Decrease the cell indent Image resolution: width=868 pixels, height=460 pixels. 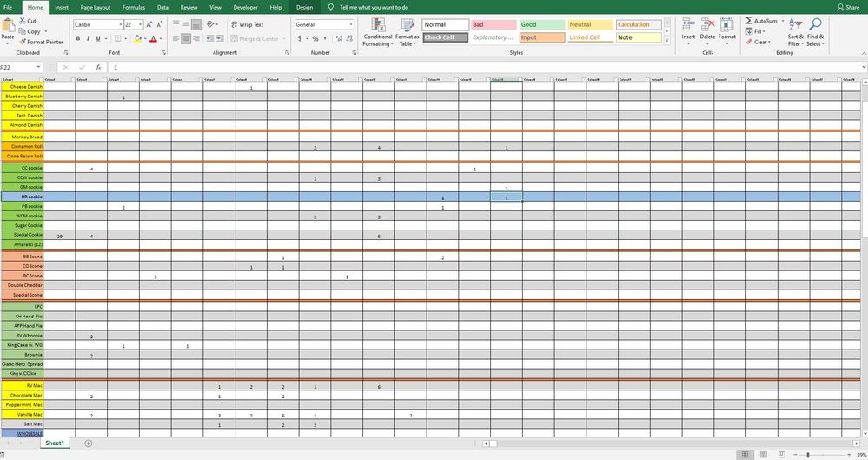209,38
